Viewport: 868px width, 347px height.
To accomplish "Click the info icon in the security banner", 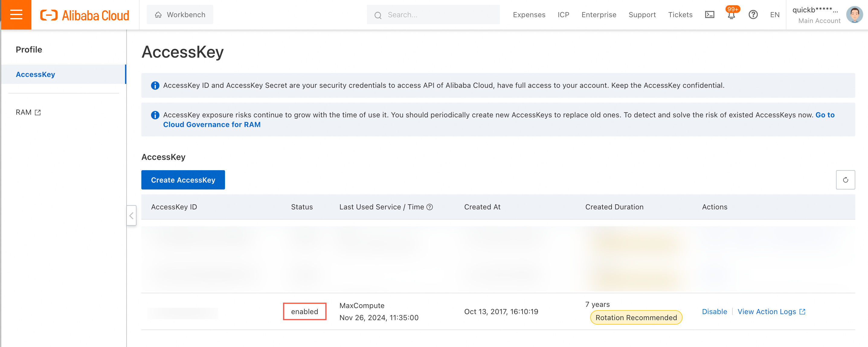I will tap(155, 85).
